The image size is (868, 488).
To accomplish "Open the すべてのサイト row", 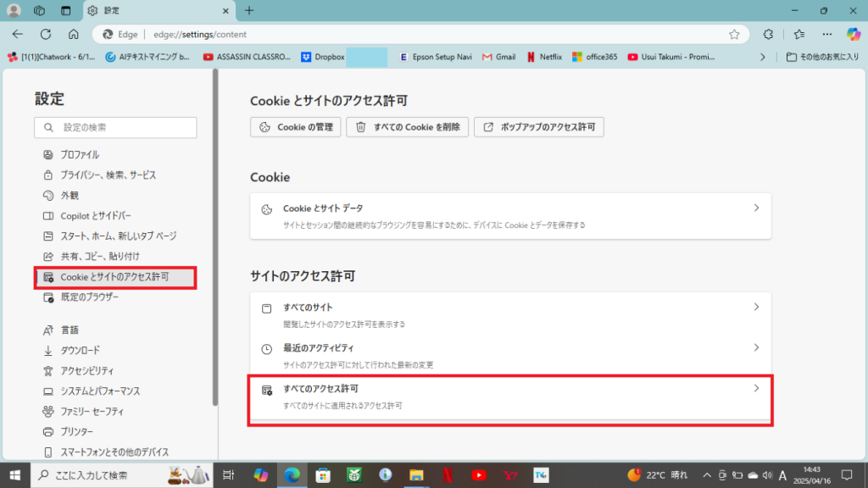I will [x=510, y=315].
